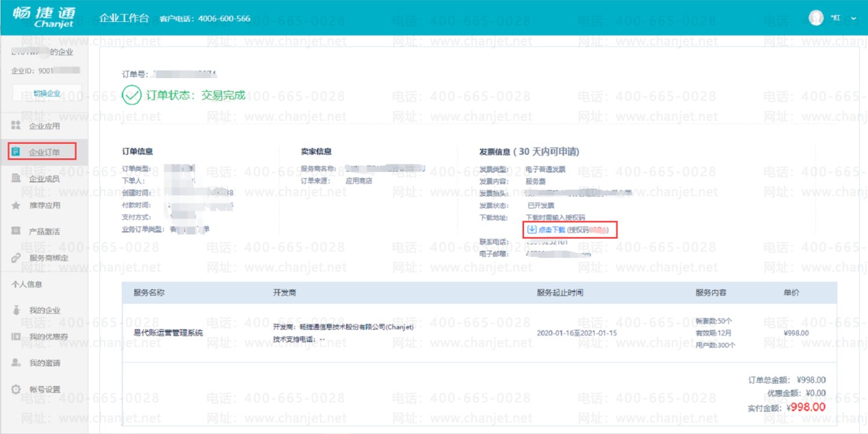Open 服务商绑定 in the sidebar
The image size is (868, 434).
(49, 258)
